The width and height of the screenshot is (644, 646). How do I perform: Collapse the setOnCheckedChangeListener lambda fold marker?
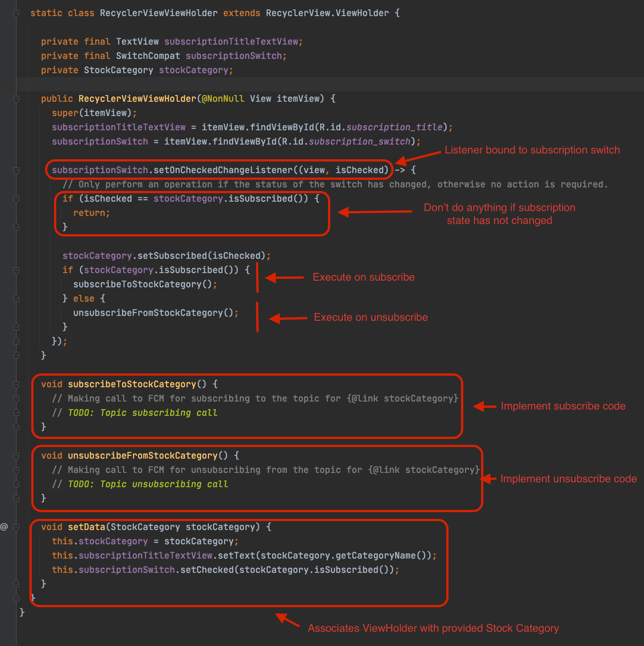tap(16, 170)
